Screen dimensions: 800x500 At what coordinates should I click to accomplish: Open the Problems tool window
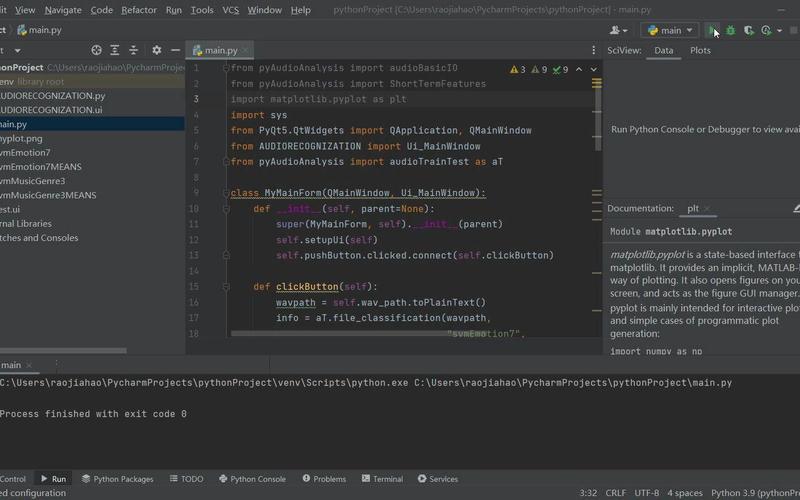(x=324, y=479)
